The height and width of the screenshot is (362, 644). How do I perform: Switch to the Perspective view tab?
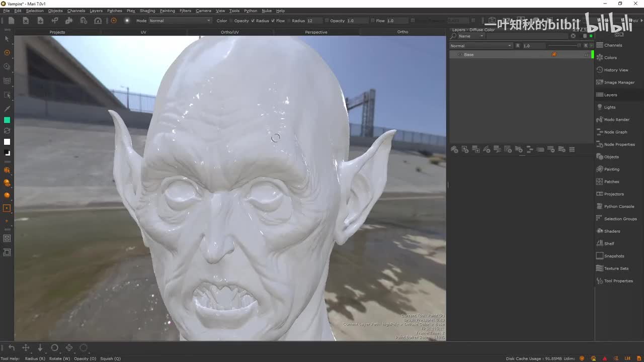coord(316,32)
